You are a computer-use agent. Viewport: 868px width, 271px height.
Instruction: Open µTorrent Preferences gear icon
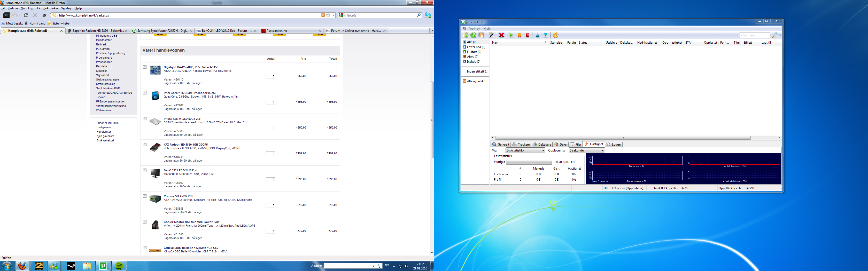pos(556,35)
